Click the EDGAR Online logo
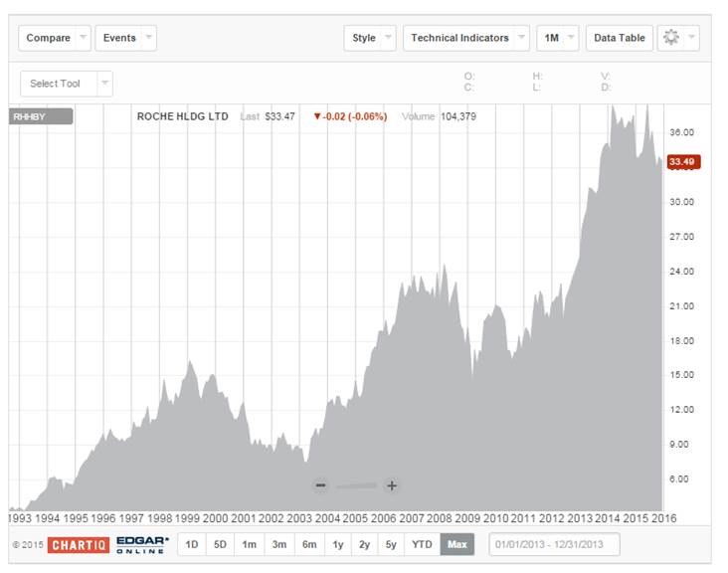This screenshot has width=728, height=573. click(x=143, y=545)
